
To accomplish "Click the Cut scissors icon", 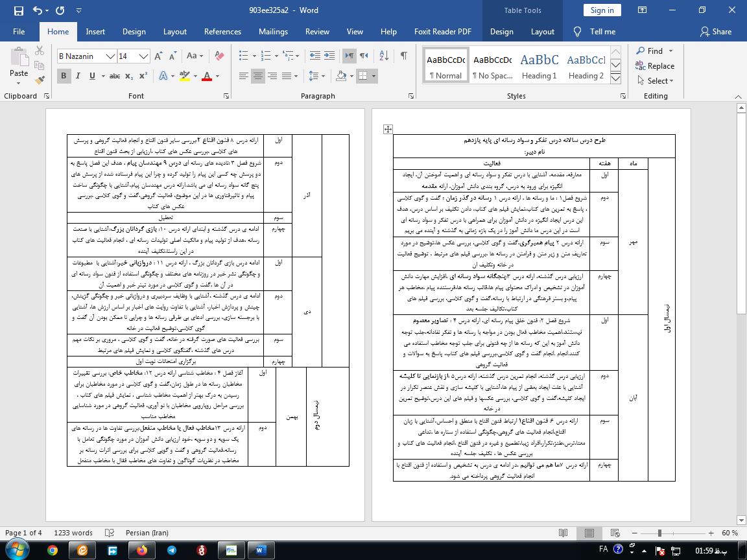I will pyautogui.click(x=40, y=51).
